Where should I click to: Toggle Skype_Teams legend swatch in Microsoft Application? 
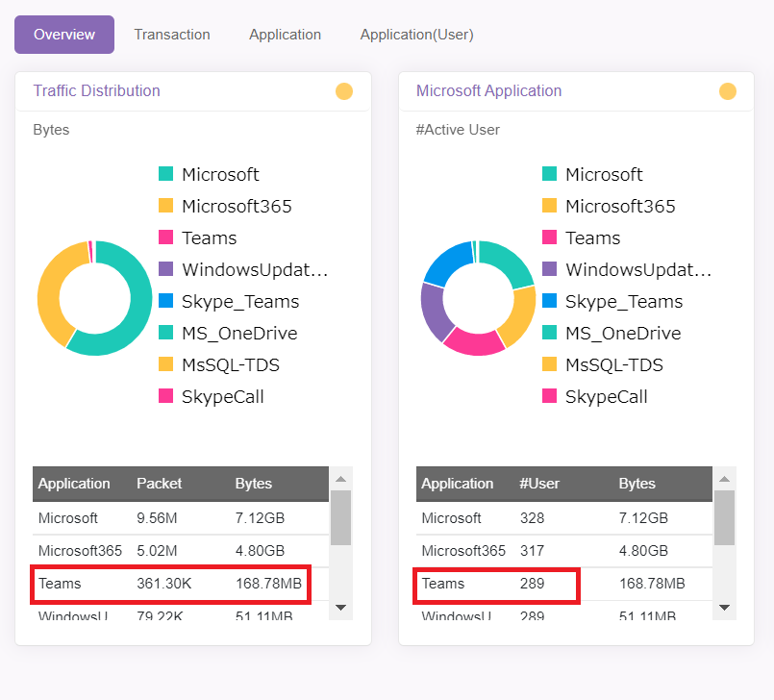(x=549, y=301)
